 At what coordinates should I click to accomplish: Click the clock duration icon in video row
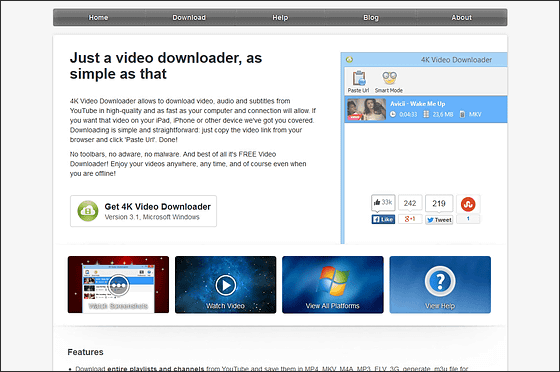(393, 114)
